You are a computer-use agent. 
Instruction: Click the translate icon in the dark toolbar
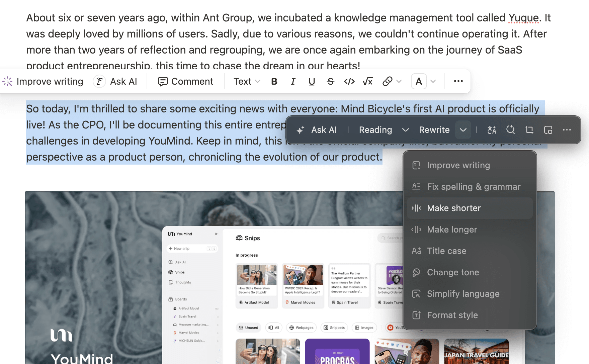492,130
